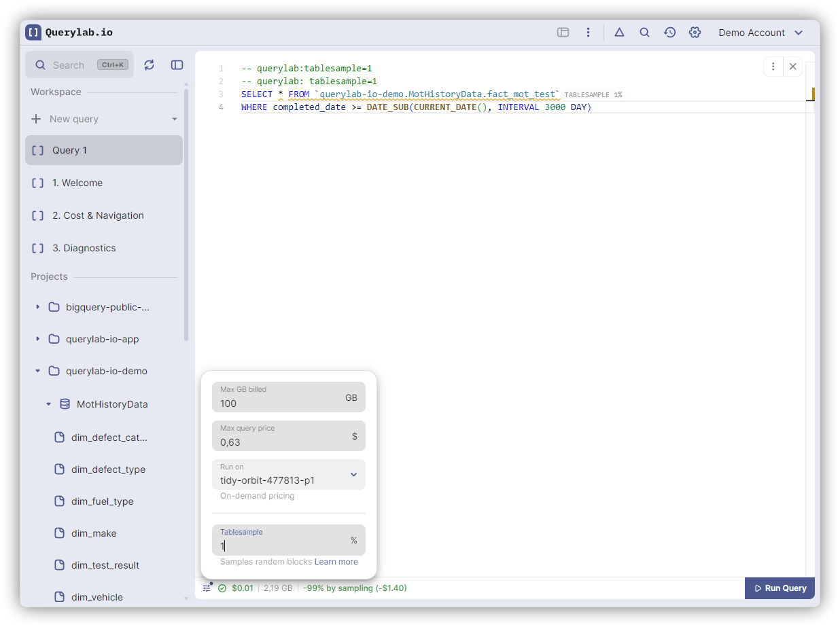840x627 pixels.
Task: Click the refresh icon beside the search box
Action: point(150,65)
